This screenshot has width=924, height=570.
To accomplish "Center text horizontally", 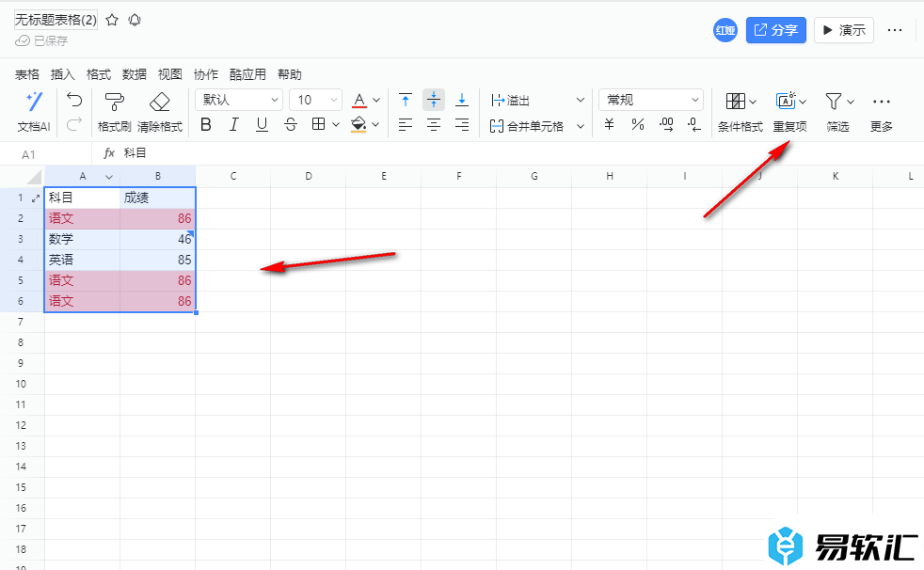I will [434, 124].
